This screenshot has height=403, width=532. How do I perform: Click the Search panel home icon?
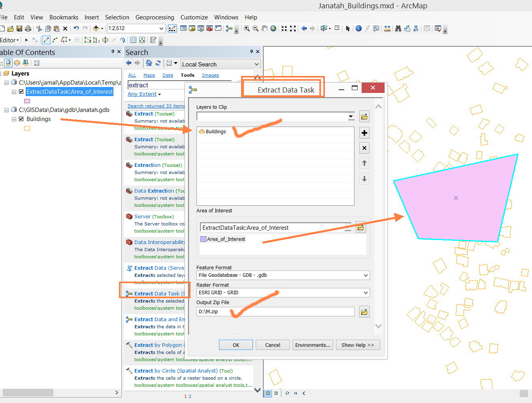click(x=149, y=63)
